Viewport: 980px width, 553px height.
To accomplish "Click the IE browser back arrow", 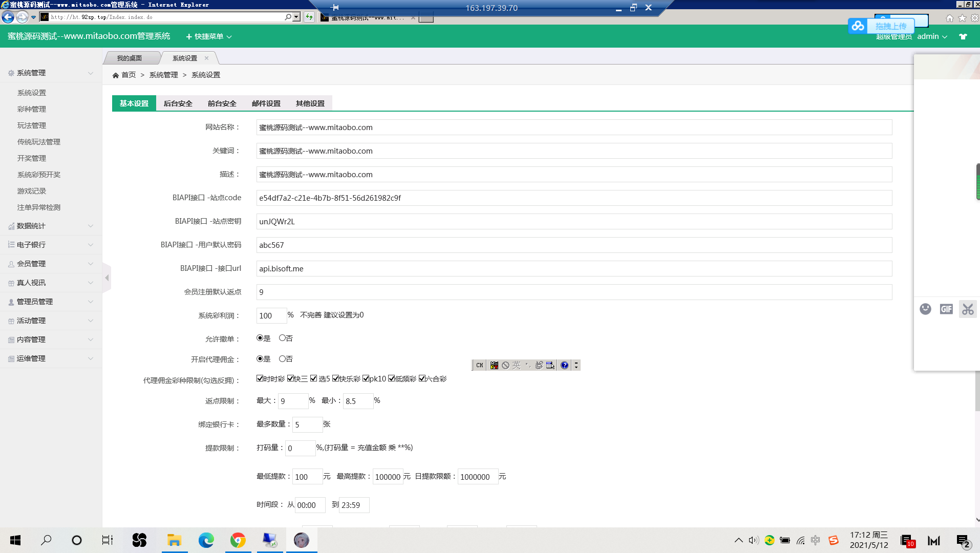I will coord(8,17).
